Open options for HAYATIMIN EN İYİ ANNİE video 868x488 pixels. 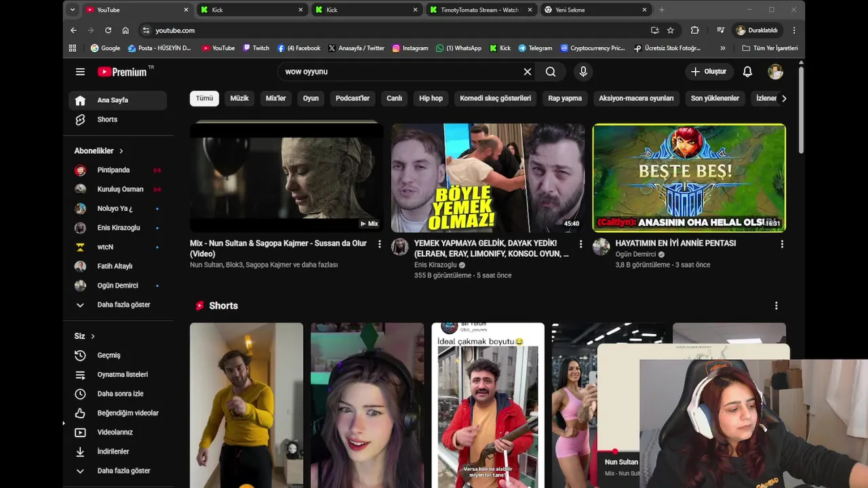click(x=782, y=244)
